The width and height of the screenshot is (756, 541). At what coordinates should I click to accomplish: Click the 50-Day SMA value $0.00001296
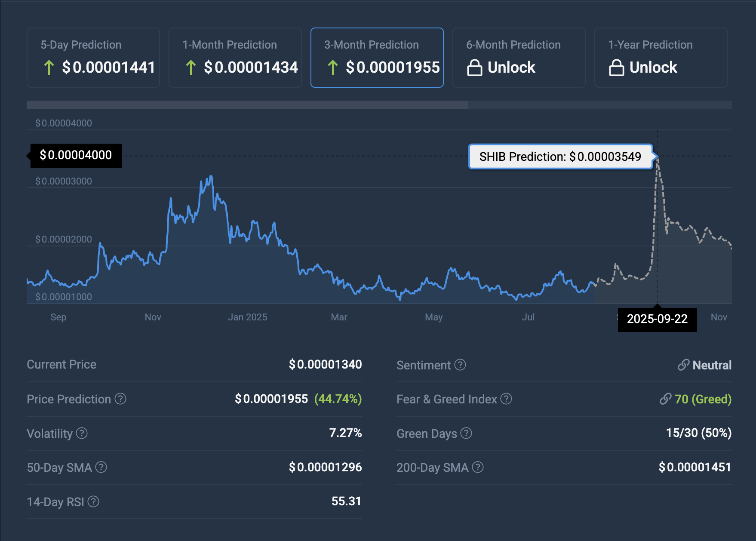(325, 467)
